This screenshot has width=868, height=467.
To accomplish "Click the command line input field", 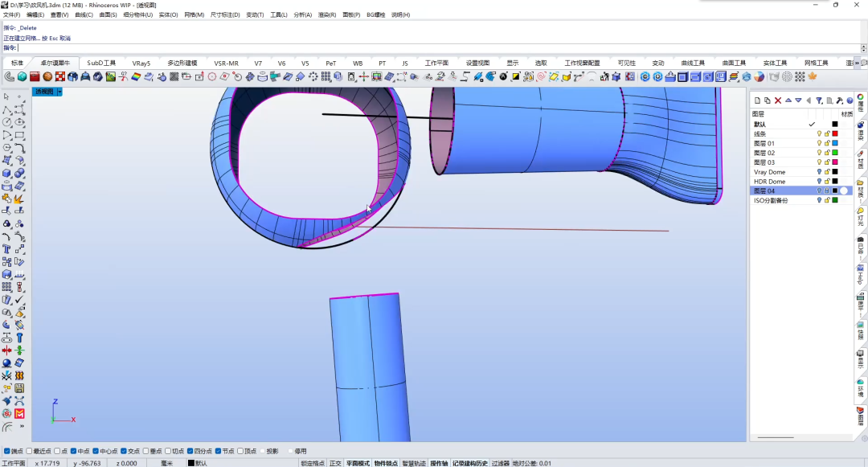I will click(x=439, y=48).
